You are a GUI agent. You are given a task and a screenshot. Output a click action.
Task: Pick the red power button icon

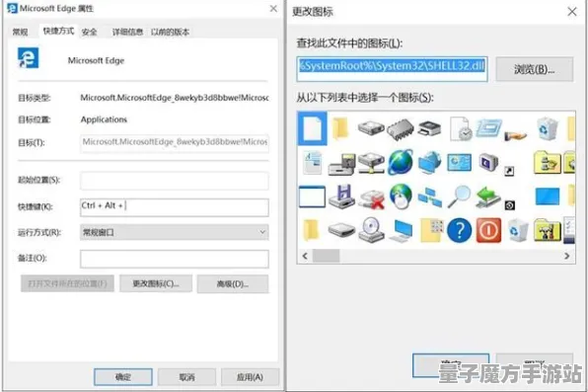pyautogui.click(x=488, y=230)
